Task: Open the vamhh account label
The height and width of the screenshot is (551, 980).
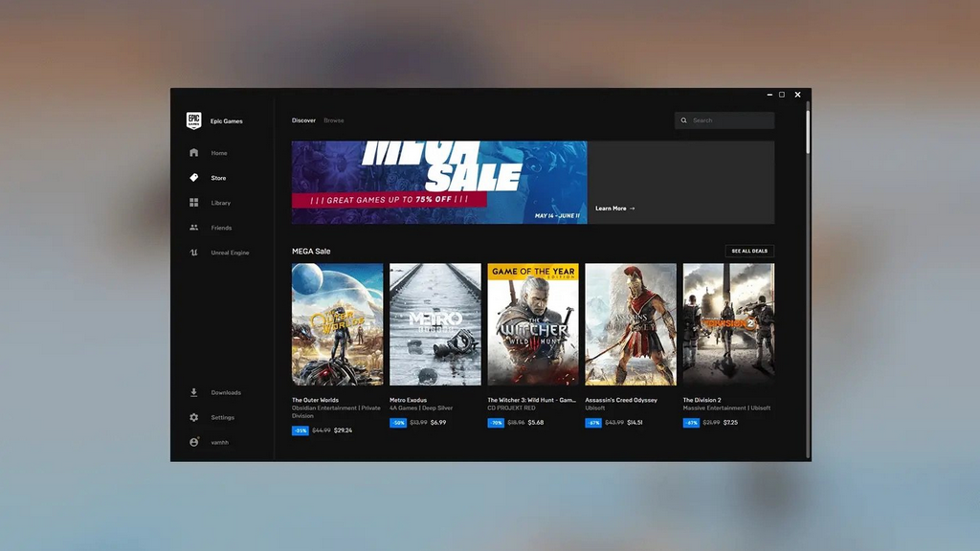Action: point(219,442)
